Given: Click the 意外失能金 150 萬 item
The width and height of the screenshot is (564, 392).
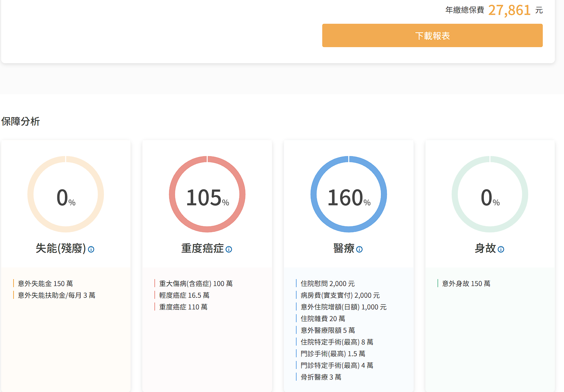Looking at the screenshot, I should tap(45, 283).
